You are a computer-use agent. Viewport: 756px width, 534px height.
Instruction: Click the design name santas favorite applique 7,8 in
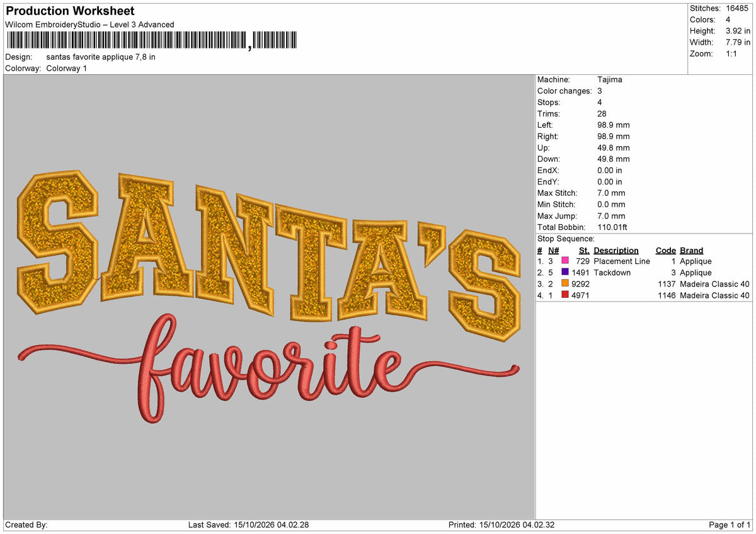101,57
